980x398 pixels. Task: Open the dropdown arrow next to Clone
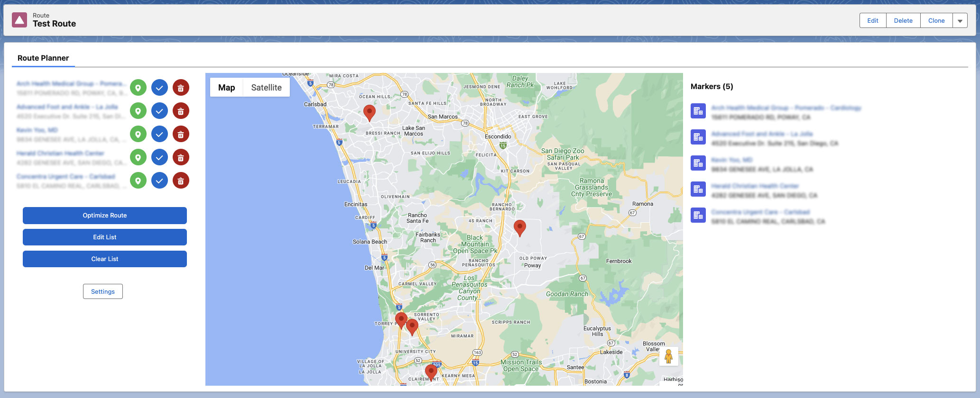point(960,21)
